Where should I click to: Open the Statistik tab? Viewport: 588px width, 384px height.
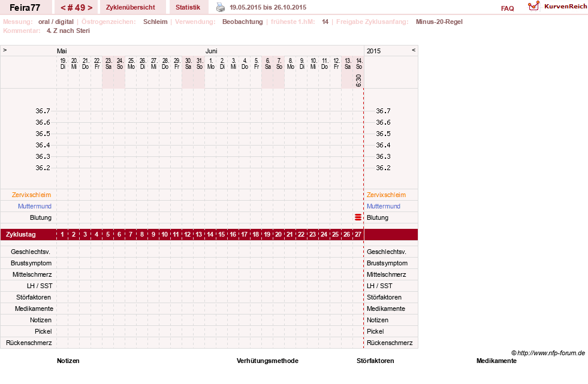coord(188,7)
